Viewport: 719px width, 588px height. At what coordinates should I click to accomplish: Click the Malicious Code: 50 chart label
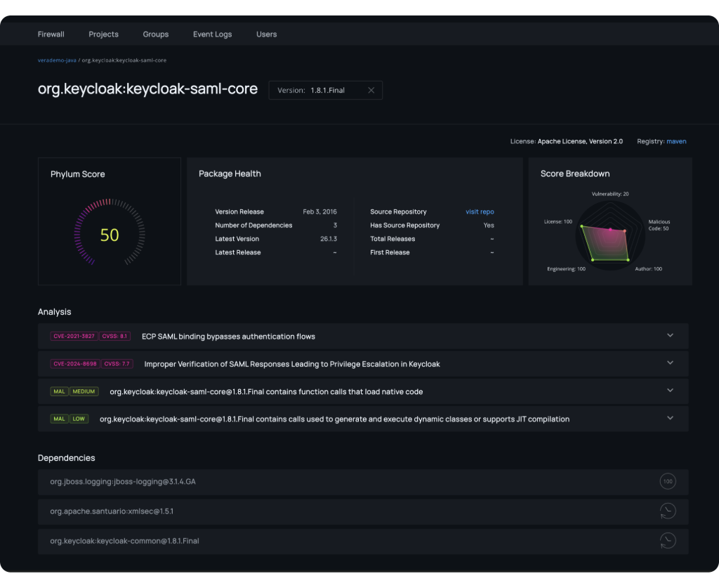pos(659,226)
